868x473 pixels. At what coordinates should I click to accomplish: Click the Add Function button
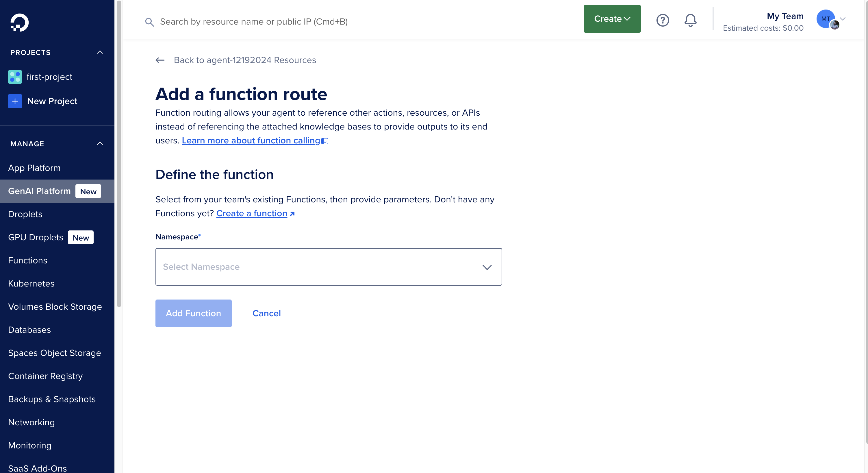(x=193, y=313)
